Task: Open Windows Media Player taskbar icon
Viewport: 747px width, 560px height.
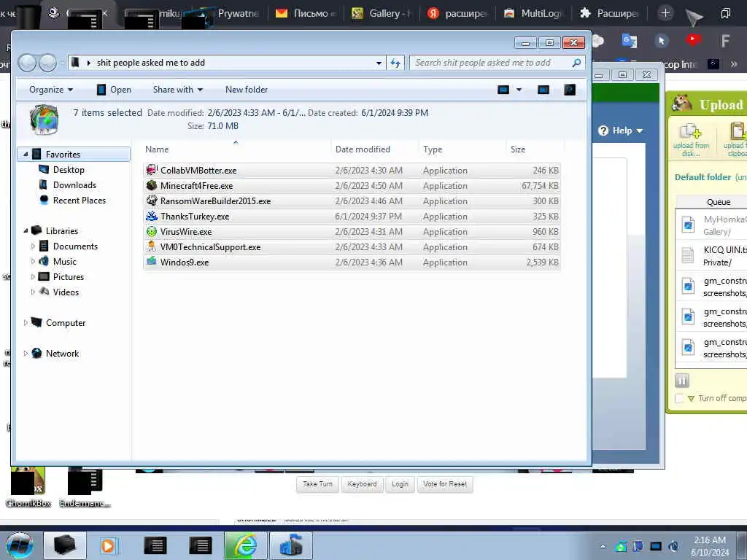Action: [x=108, y=545]
